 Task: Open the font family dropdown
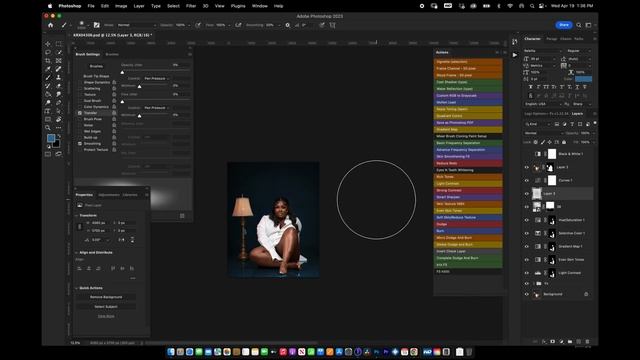point(543,51)
